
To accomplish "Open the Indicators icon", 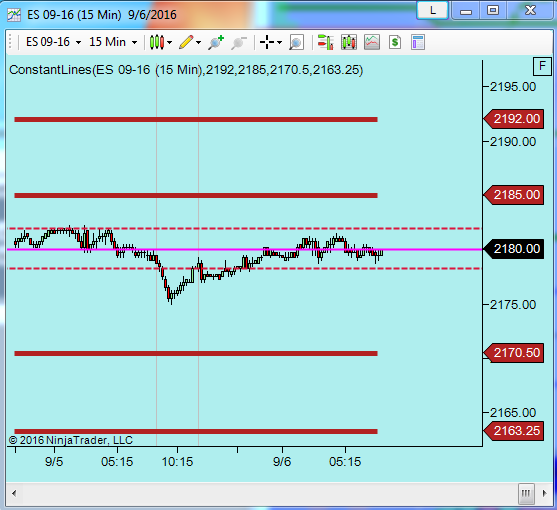I will 372,42.
